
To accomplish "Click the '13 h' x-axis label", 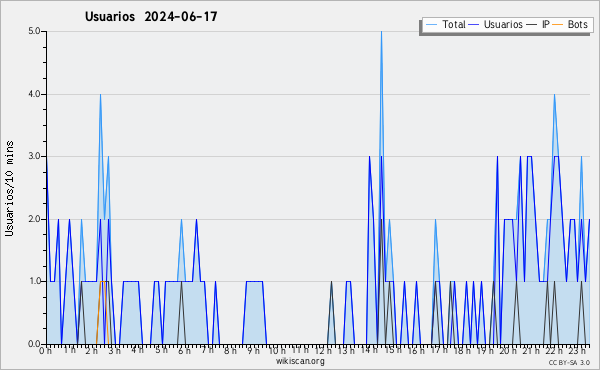I will (346, 350).
